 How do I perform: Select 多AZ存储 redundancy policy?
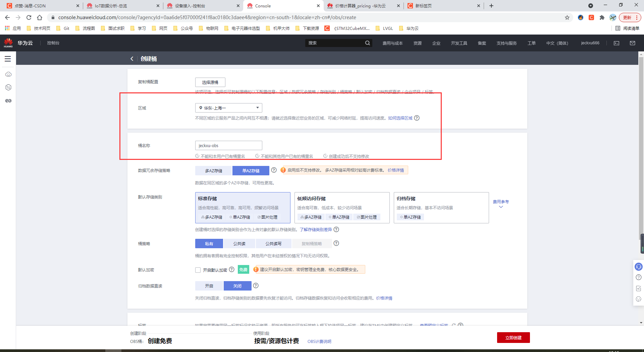pos(214,171)
